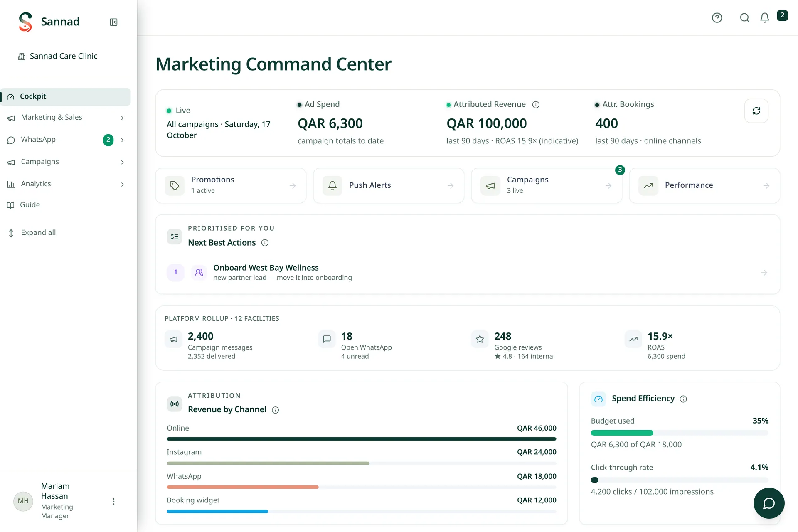
Task: Click the Budget used progress bar
Action: pos(680,433)
